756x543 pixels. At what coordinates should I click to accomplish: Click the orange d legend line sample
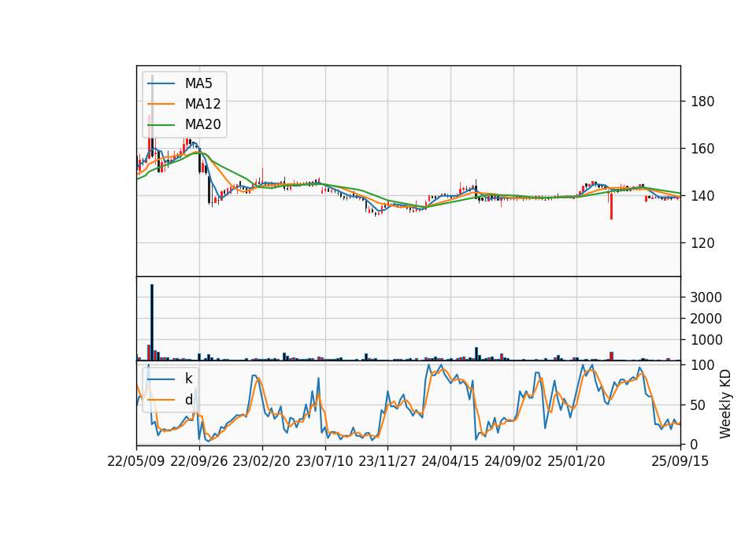click(x=161, y=400)
